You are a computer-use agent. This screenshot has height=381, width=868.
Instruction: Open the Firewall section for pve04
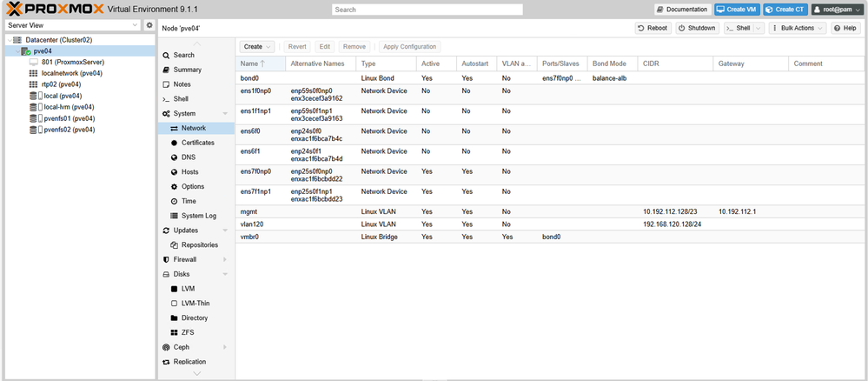pos(184,259)
